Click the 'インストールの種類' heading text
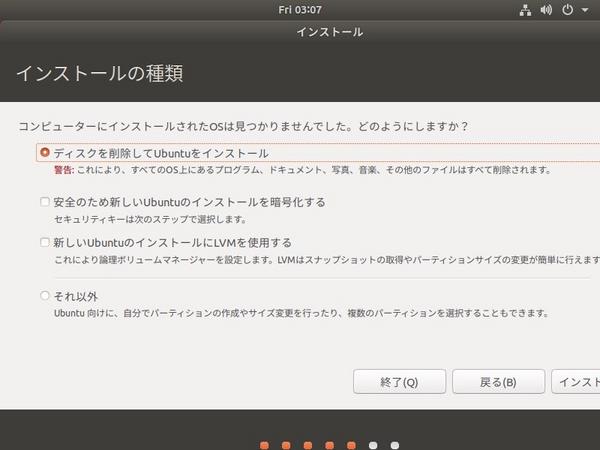Image resolution: width=600 pixels, height=450 pixels. click(x=99, y=73)
